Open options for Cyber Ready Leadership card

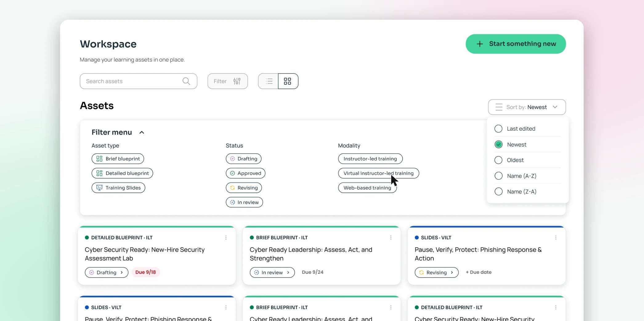click(x=391, y=237)
